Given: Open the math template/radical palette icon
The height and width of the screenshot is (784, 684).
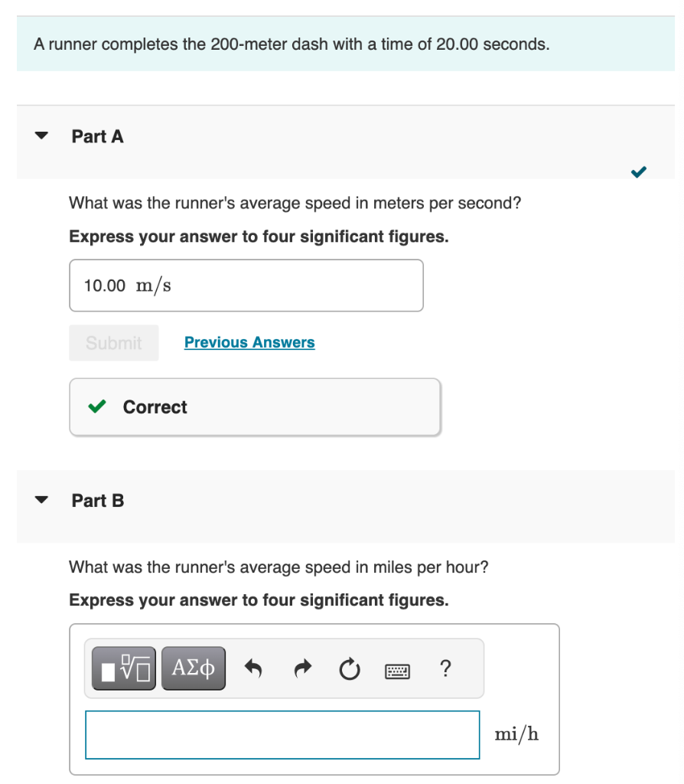Looking at the screenshot, I should coord(122,668).
